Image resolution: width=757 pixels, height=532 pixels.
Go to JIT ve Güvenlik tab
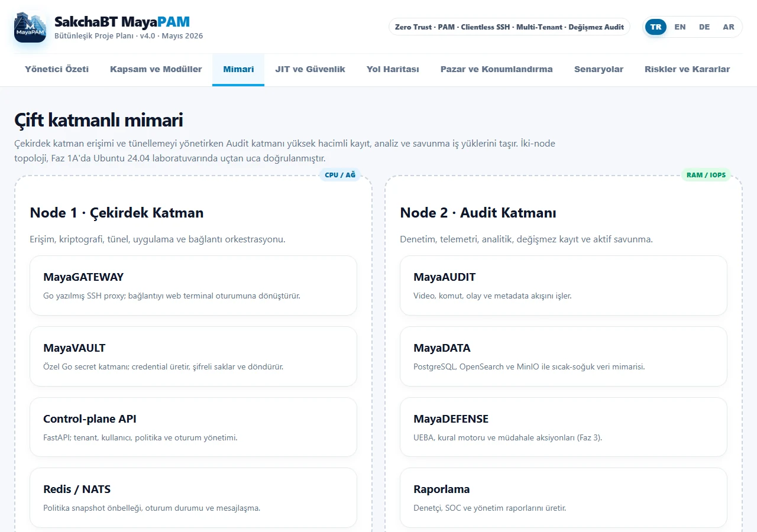pos(310,69)
